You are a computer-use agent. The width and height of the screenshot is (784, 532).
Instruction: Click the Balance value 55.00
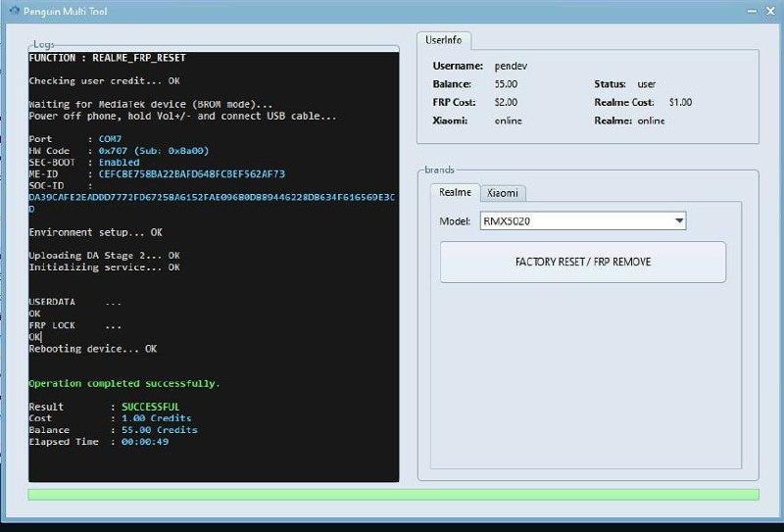[x=506, y=84]
